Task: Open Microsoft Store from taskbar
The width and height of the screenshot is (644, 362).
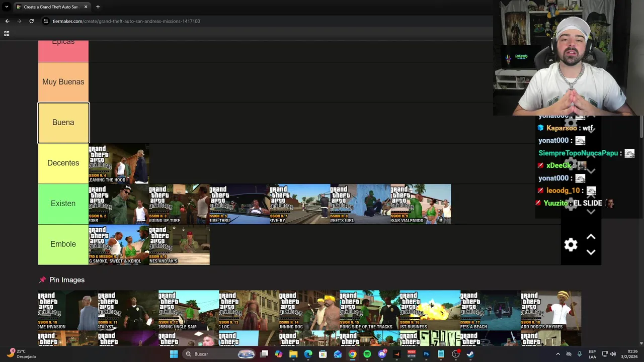Action: 323,354
